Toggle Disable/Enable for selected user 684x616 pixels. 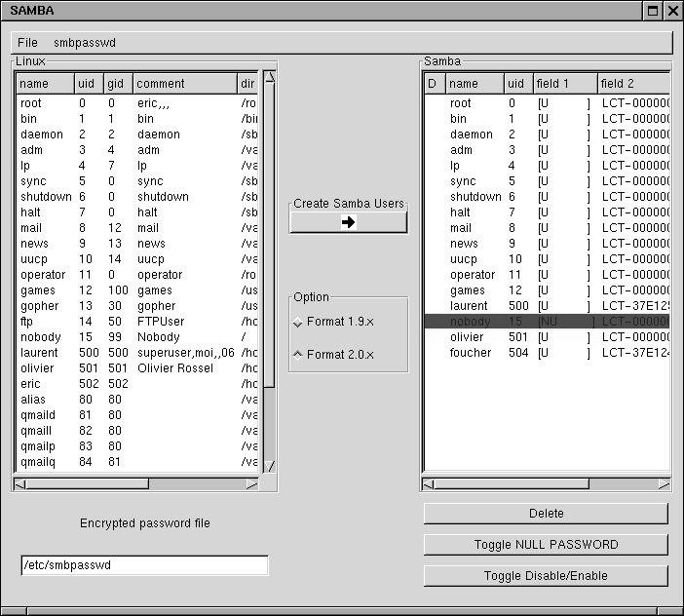(546, 576)
